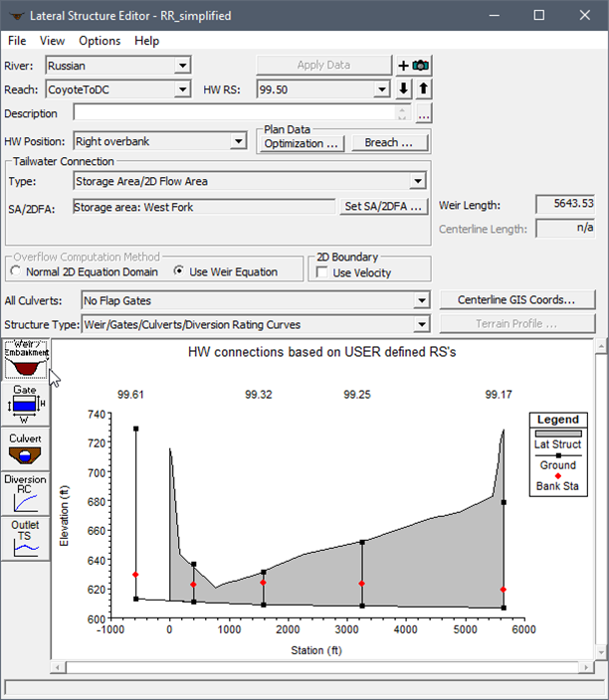Open the Outlet TS editor
609x700 pixels.
click(26, 539)
